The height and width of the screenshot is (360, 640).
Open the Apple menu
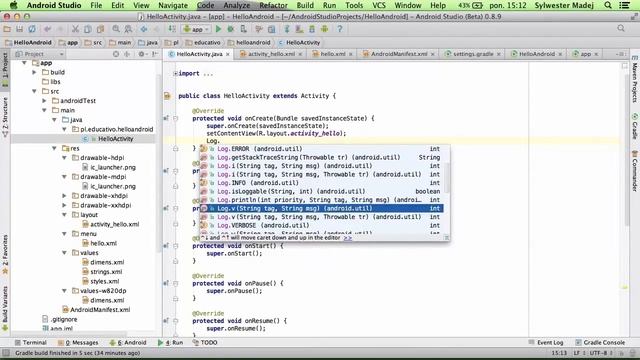coord(13,5)
